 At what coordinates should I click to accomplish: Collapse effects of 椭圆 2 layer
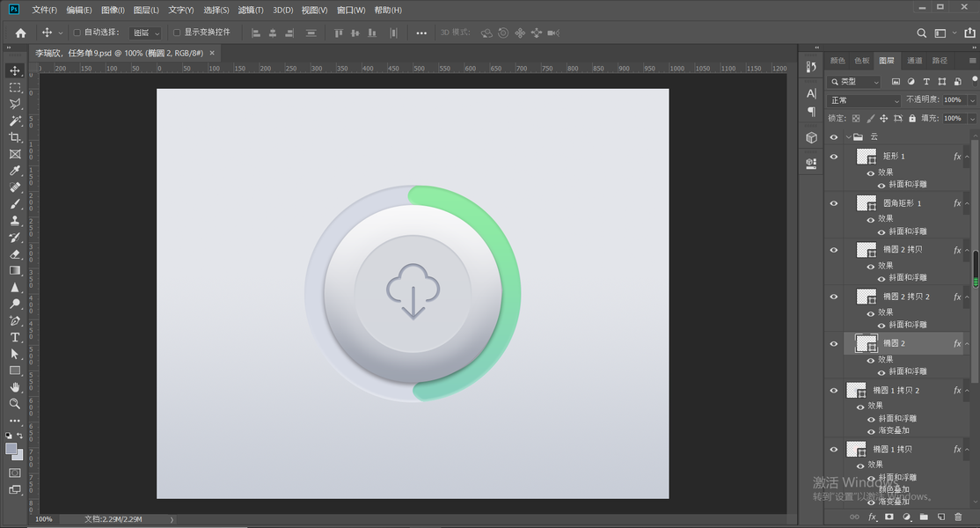coord(968,344)
